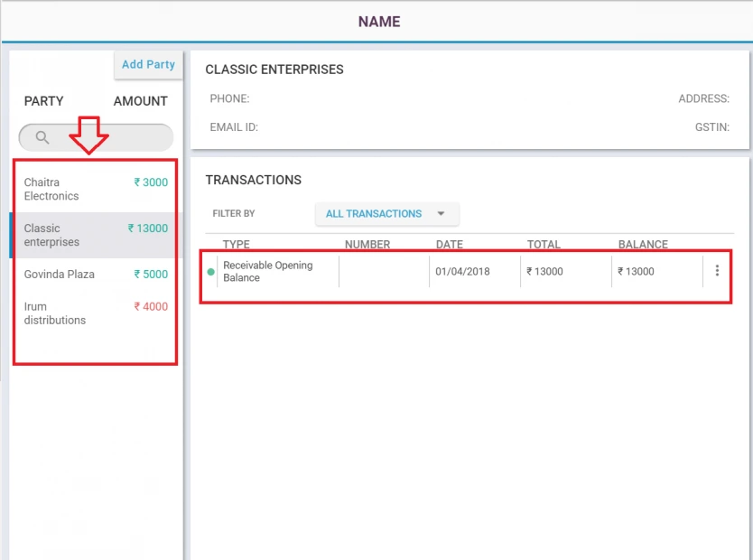
Task: Click the DATE column header
Action: (450, 244)
